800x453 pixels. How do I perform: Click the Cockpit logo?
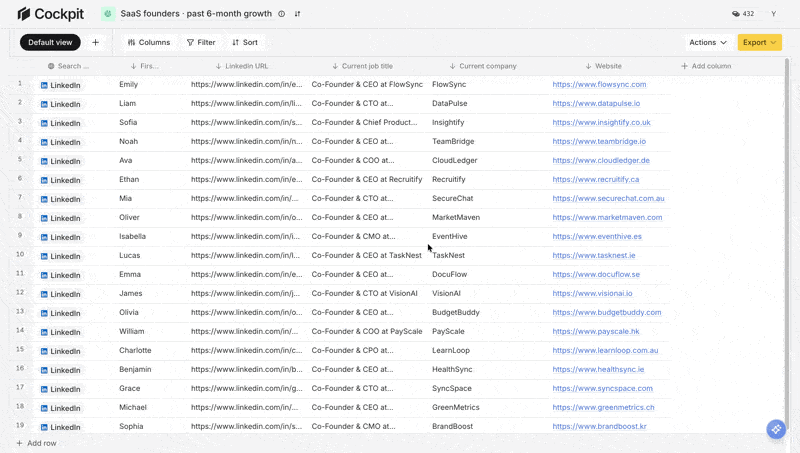[50, 14]
